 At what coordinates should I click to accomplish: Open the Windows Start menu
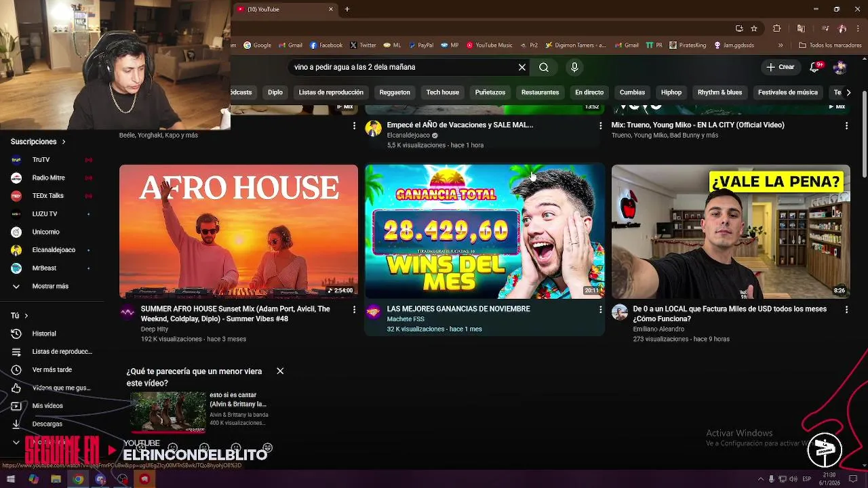[x=11, y=479]
